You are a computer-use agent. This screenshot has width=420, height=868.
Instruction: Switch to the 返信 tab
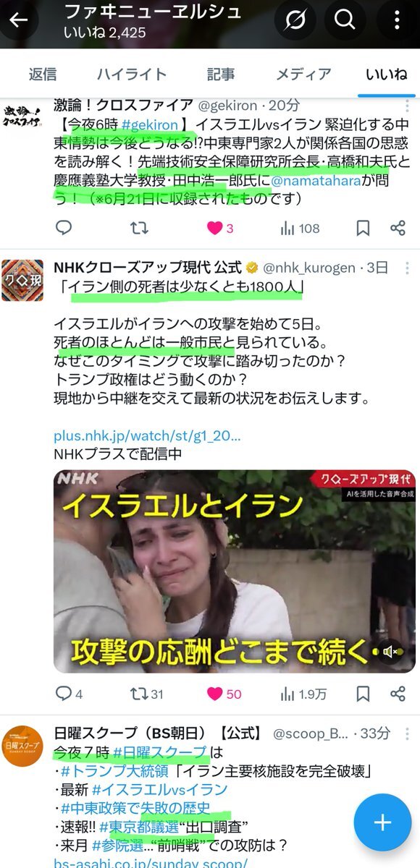click(x=42, y=74)
